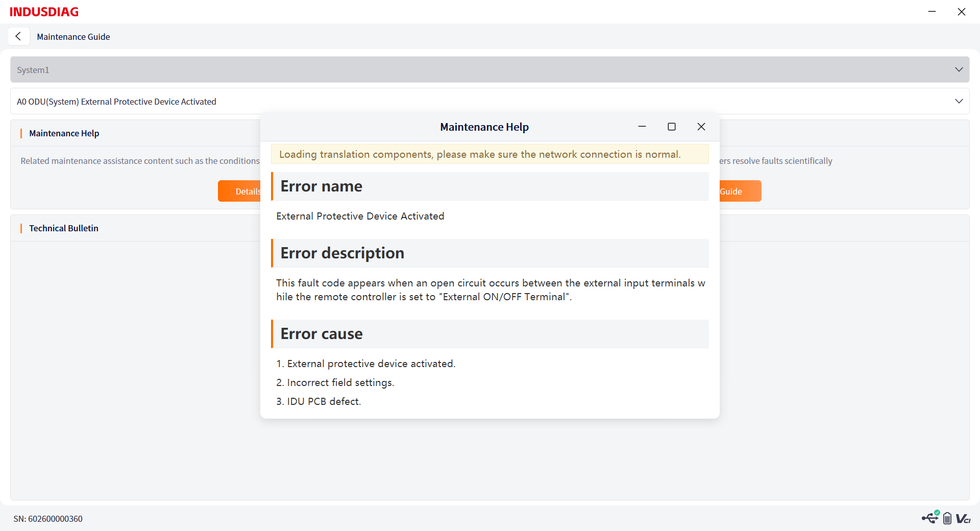Click the serial number SN: 602600000360

pyautogui.click(x=48, y=519)
